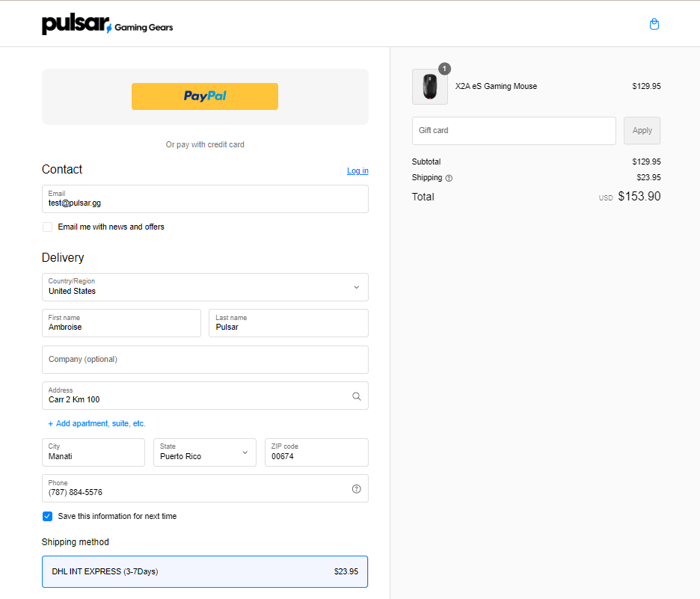Open the Country/Region dropdown
700x599 pixels.
[205, 287]
